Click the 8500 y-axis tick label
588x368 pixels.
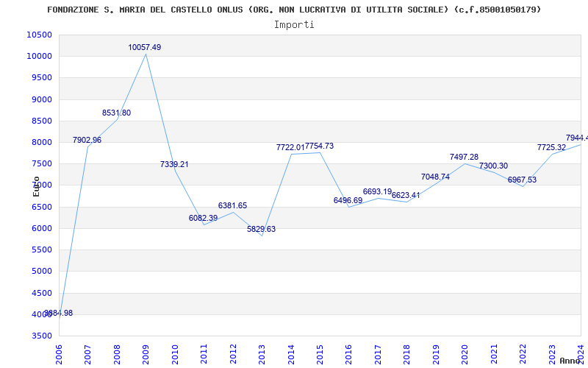[x=41, y=121]
